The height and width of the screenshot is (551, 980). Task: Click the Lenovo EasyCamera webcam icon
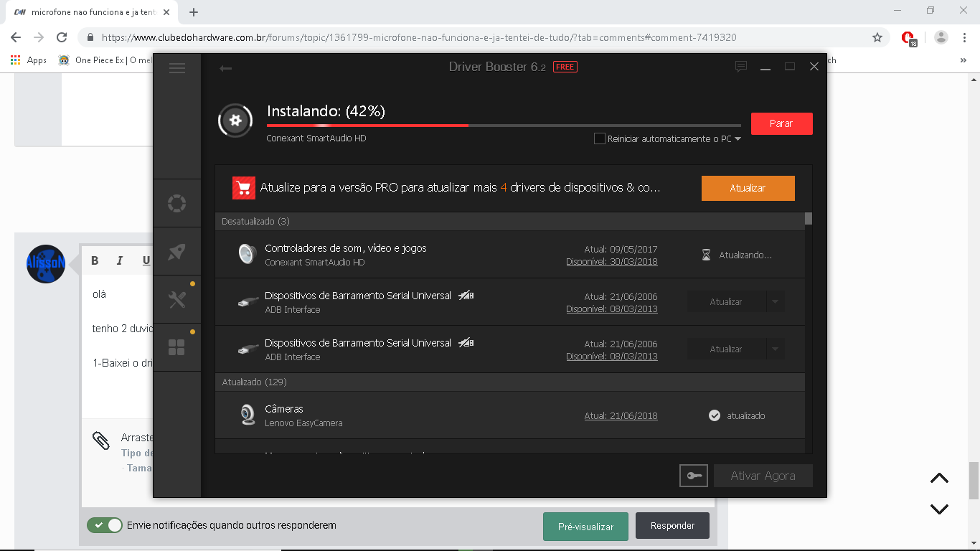[248, 415]
